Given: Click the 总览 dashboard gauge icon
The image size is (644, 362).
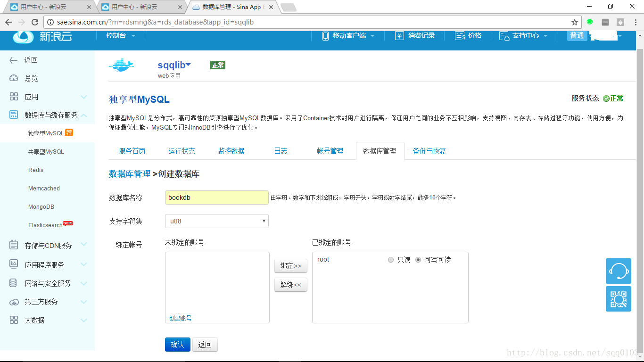Looking at the screenshot, I should (x=14, y=78).
